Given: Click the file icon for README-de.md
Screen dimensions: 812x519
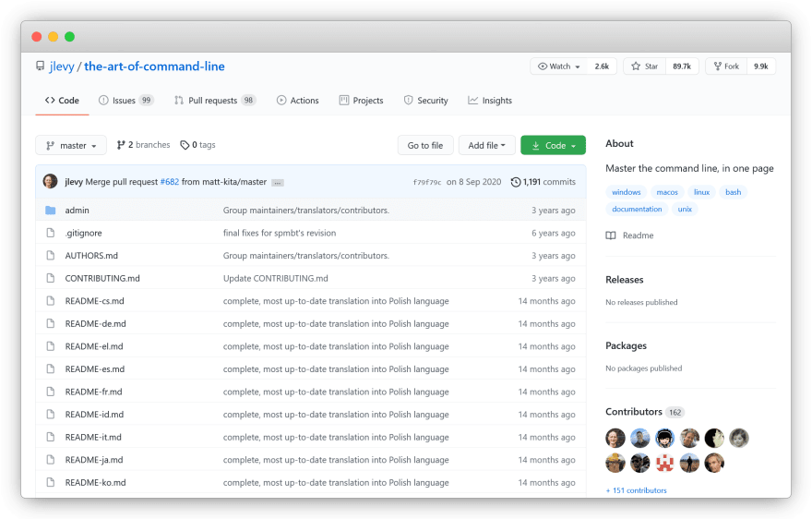Looking at the screenshot, I should pos(50,323).
